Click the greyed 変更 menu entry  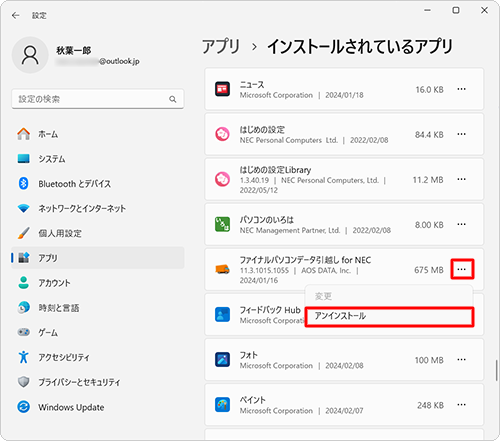pos(389,296)
